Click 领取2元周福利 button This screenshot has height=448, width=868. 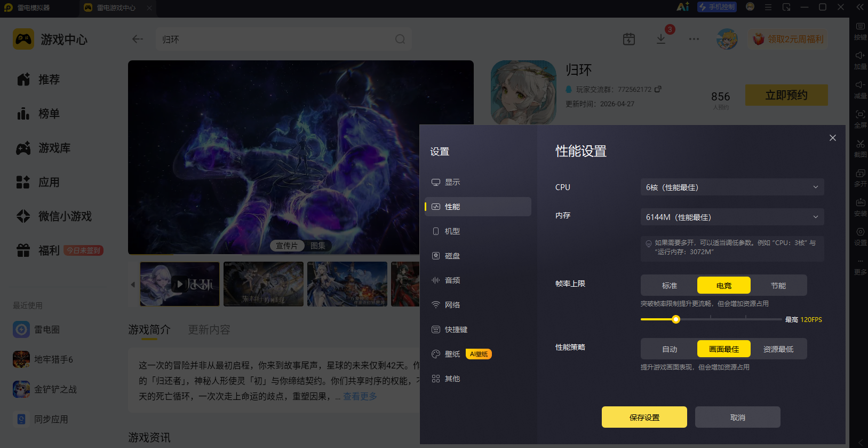click(788, 39)
